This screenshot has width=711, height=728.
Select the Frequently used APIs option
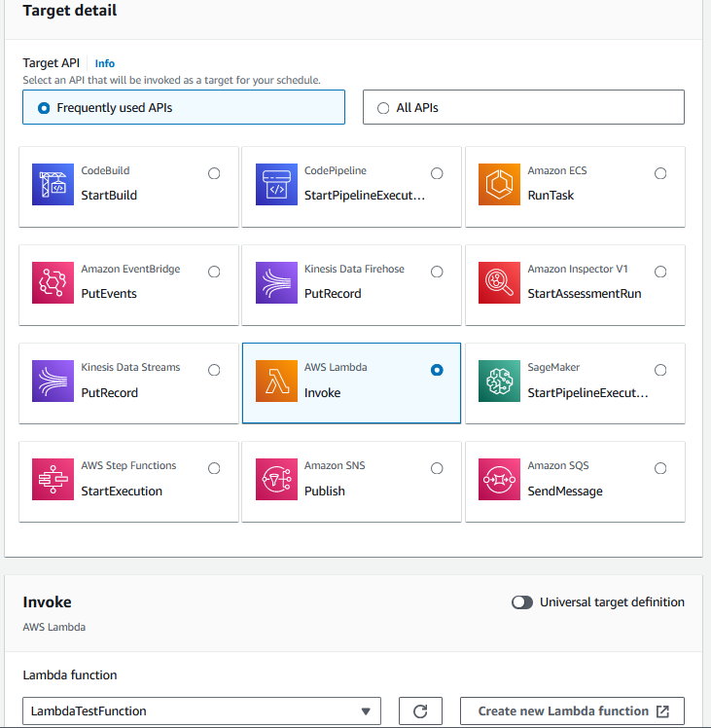[x=184, y=107]
